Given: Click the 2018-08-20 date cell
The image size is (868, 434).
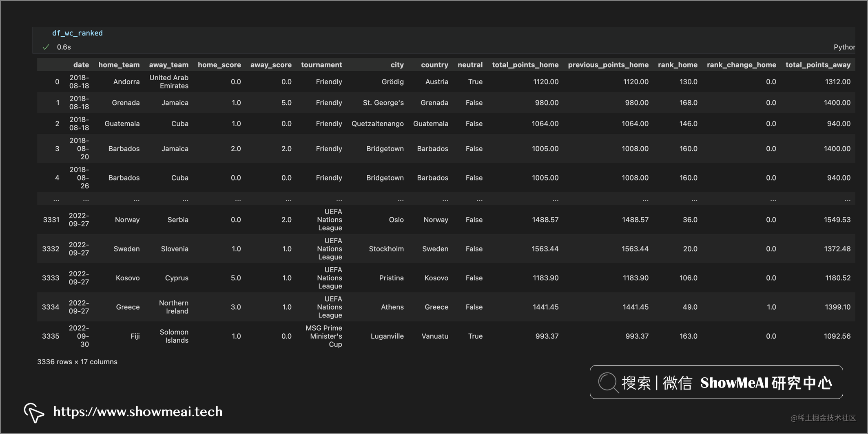Looking at the screenshot, I should point(79,149).
